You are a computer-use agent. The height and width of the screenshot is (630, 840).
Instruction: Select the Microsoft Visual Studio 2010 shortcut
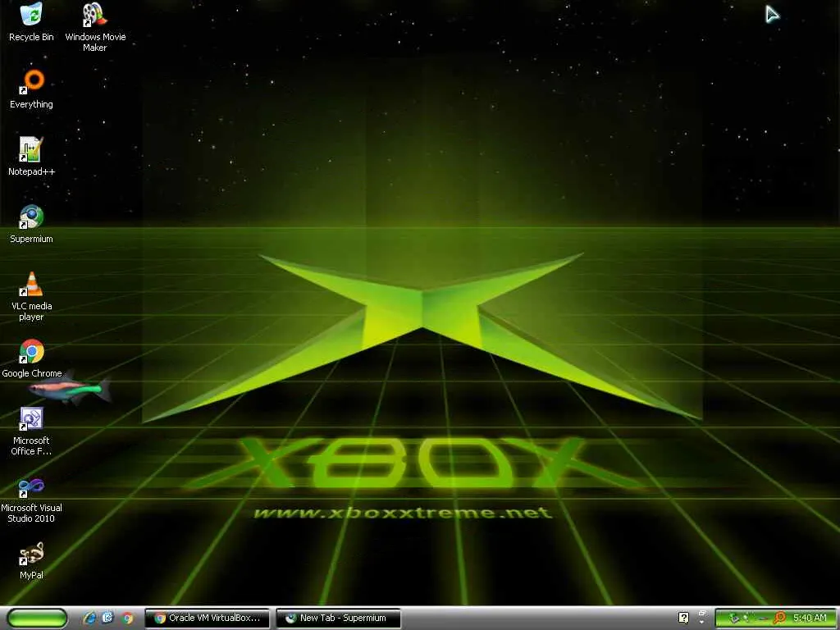31,500
